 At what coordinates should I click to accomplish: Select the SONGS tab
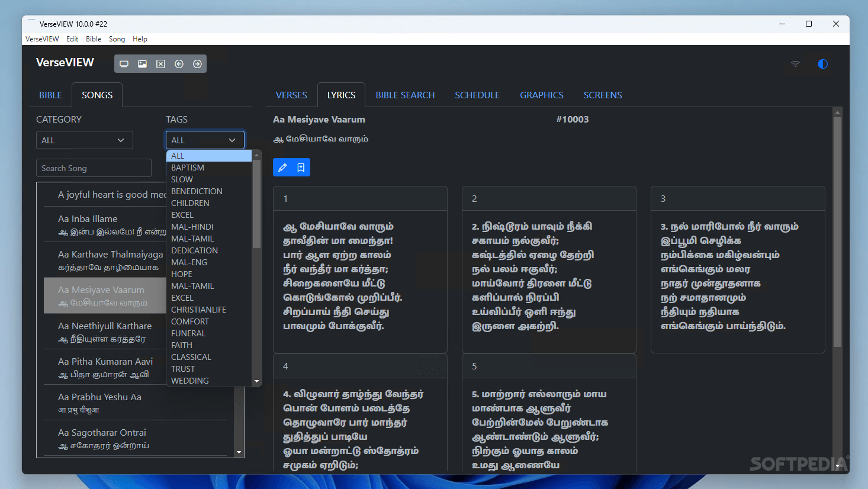(97, 95)
